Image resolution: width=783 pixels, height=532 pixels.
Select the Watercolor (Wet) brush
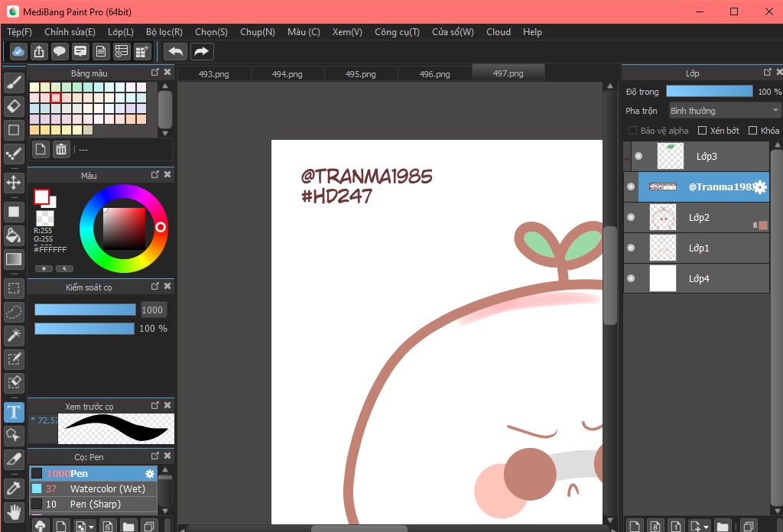coord(93,489)
